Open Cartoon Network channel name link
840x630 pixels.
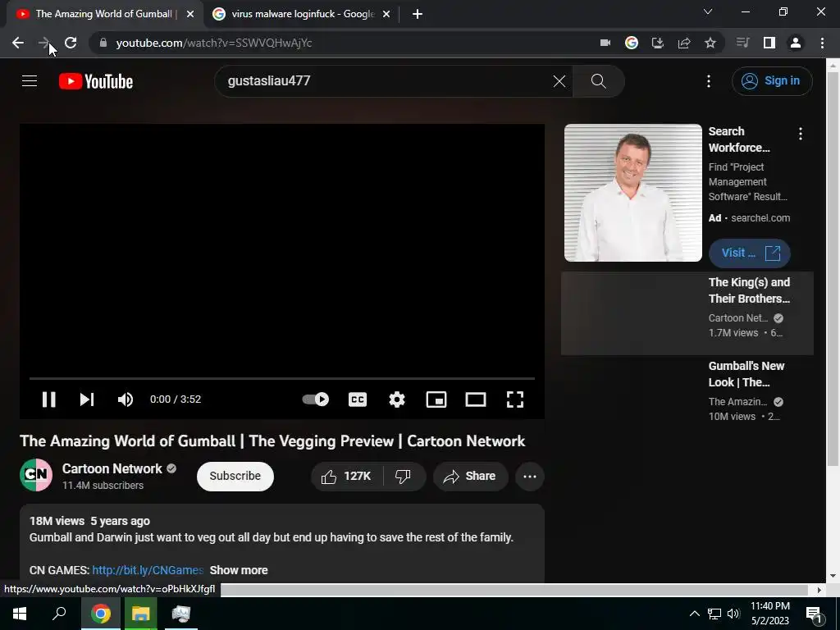coord(112,468)
